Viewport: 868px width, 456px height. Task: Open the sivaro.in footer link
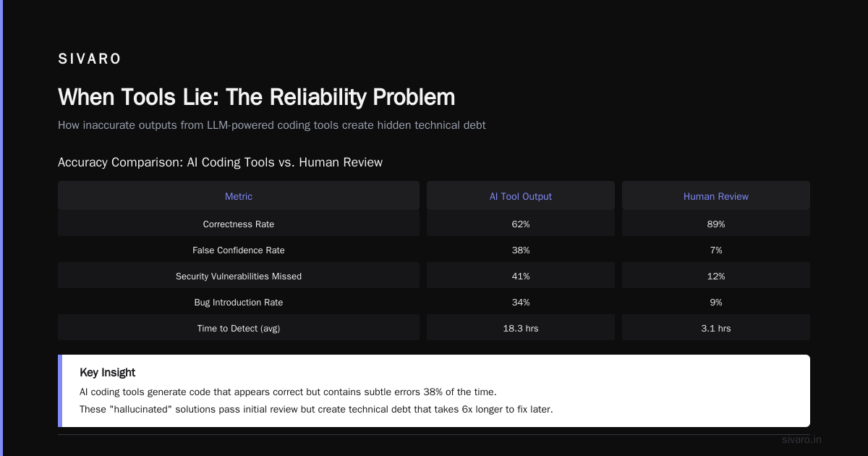(x=802, y=439)
